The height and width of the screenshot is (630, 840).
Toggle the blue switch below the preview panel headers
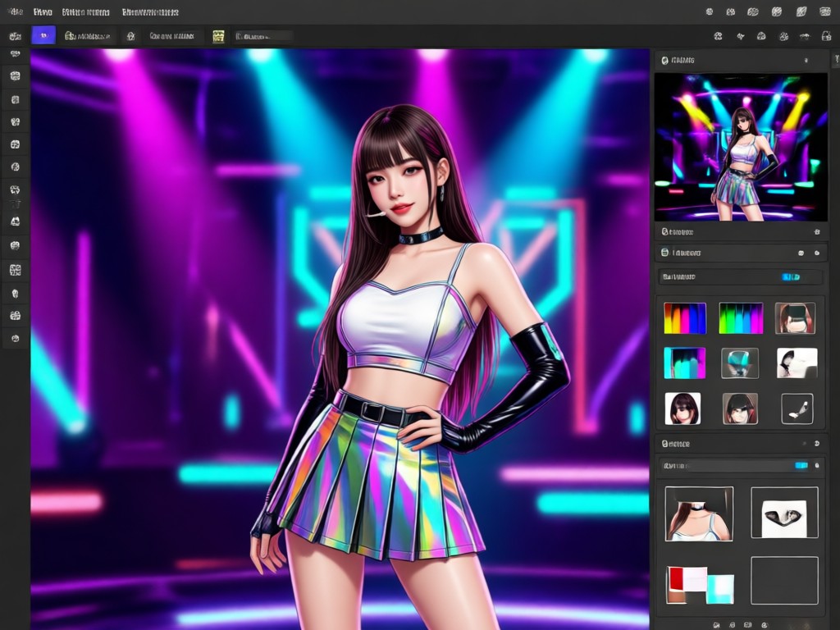[x=791, y=277]
